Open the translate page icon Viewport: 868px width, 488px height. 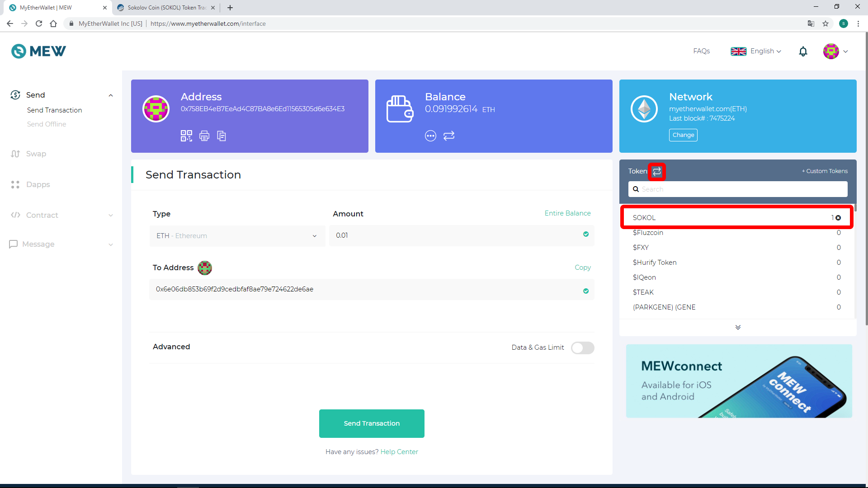[x=811, y=23]
